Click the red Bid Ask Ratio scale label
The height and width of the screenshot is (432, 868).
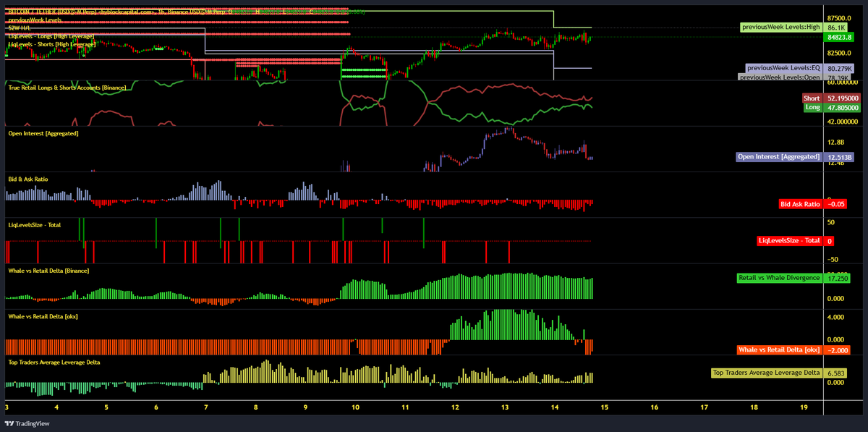[x=801, y=204]
